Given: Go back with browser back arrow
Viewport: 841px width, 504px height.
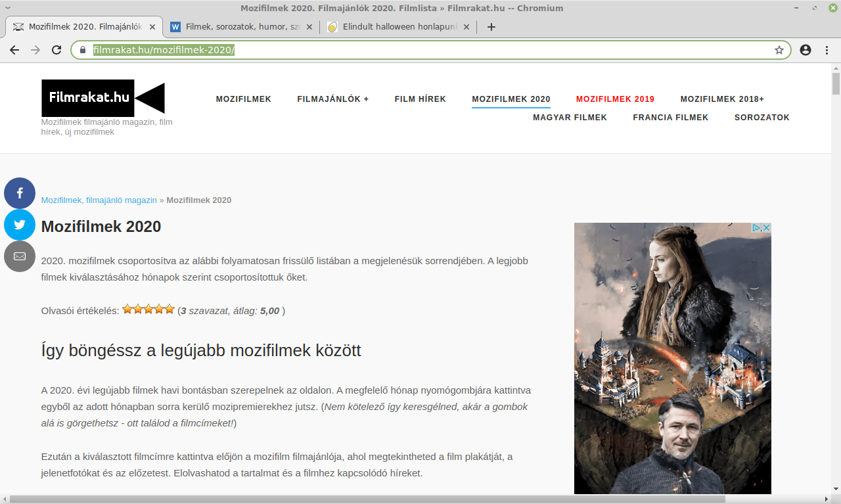Looking at the screenshot, I should [x=14, y=50].
